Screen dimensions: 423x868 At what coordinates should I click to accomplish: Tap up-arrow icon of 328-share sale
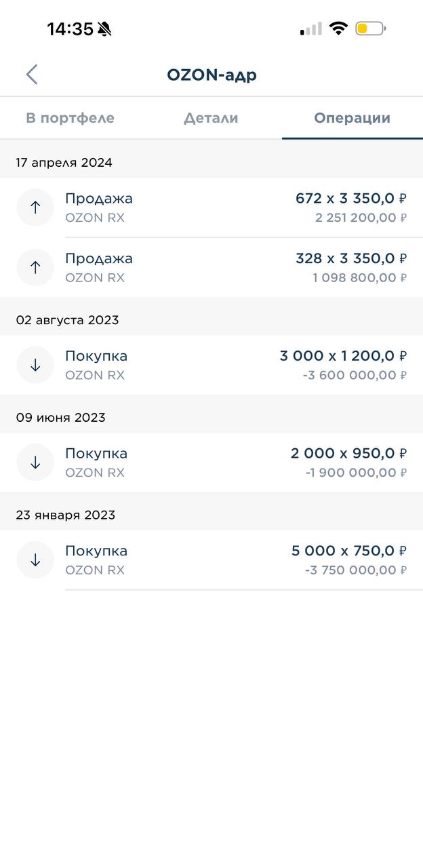point(35,267)
